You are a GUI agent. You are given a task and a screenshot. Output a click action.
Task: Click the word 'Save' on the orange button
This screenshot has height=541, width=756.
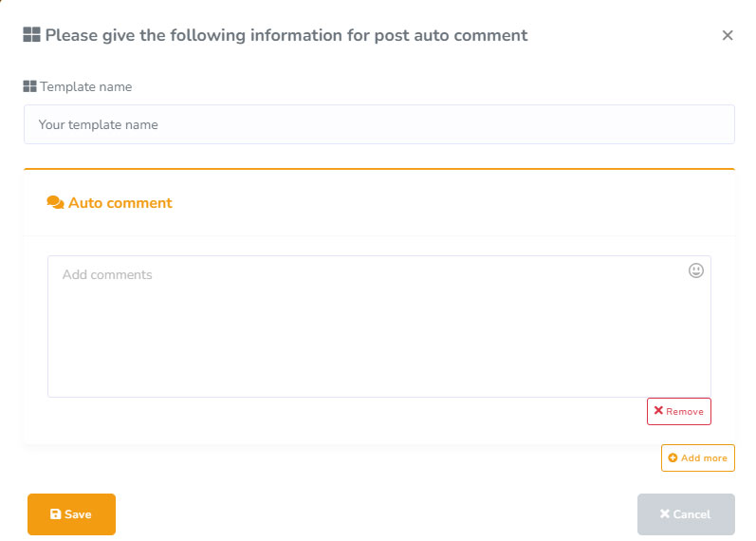[x=78, y=514]
